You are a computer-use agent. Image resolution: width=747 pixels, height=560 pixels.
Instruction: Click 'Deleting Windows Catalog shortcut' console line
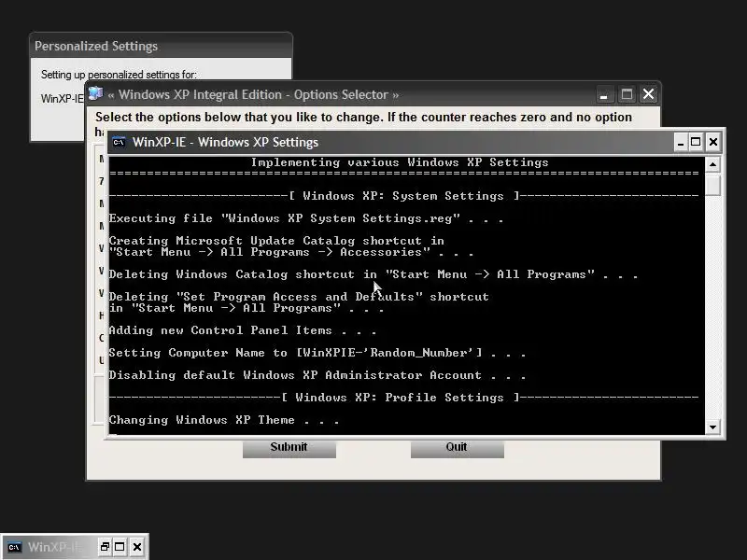tap(373, 274)
